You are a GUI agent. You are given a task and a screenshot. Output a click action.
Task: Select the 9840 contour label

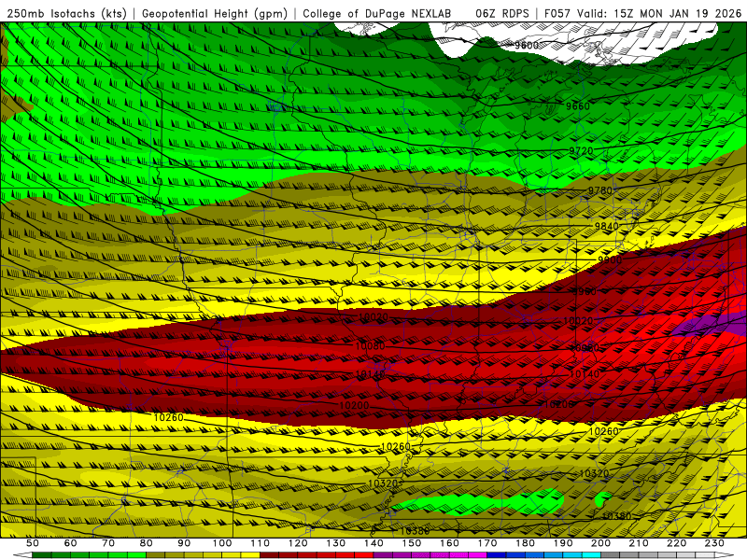(x=606, y=226)
